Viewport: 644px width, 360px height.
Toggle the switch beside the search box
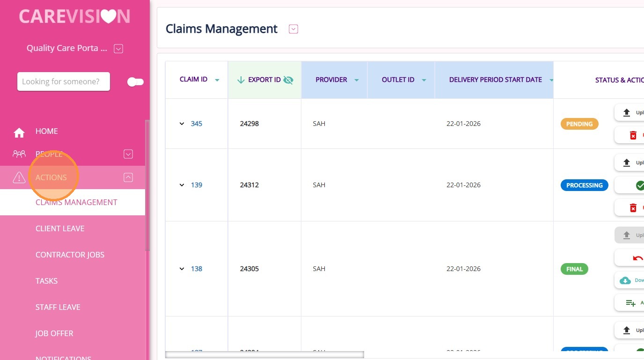(135, 82)
